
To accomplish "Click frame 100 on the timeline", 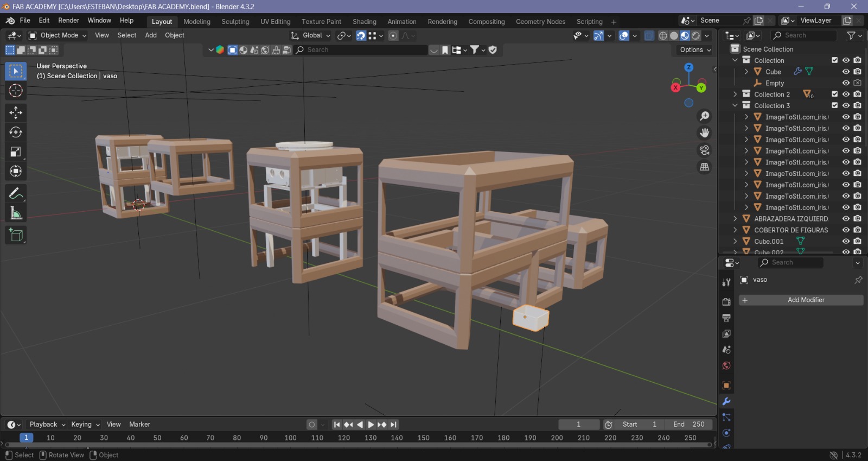I will tap(290, 438).
